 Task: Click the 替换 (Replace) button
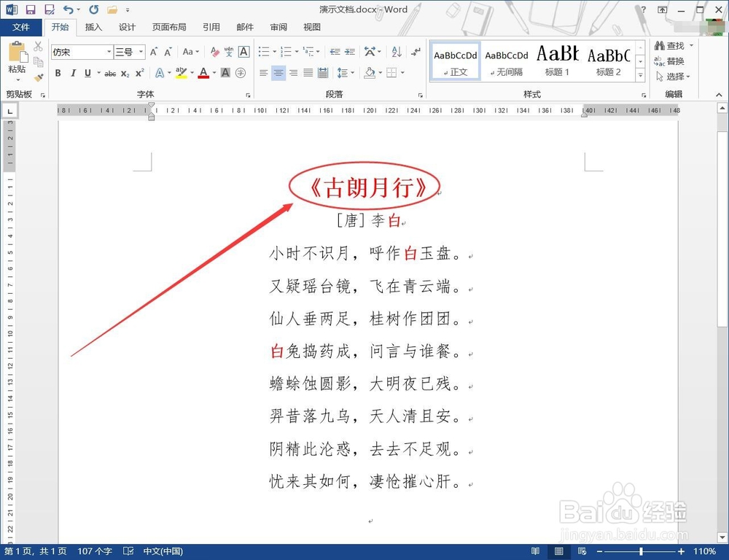[673, 61]
